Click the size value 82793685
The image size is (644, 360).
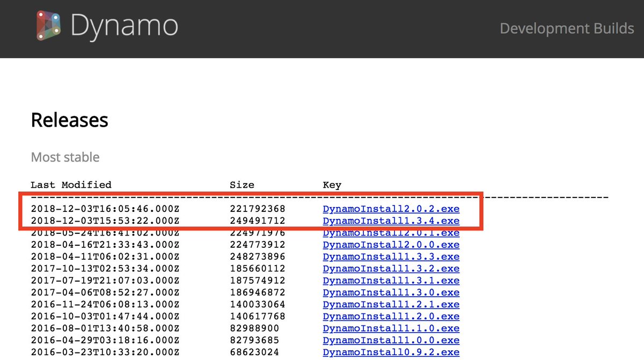[x=254, y=340]
